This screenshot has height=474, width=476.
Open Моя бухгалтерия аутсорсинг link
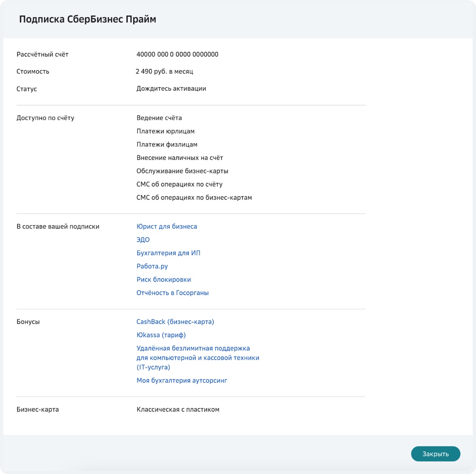(182, 380)
